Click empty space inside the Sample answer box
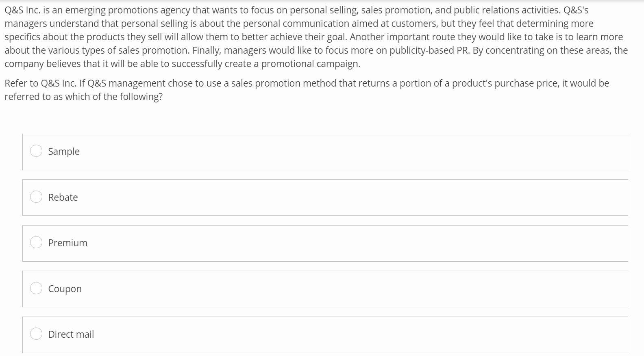Screen dimensions: 644x356 325,152
